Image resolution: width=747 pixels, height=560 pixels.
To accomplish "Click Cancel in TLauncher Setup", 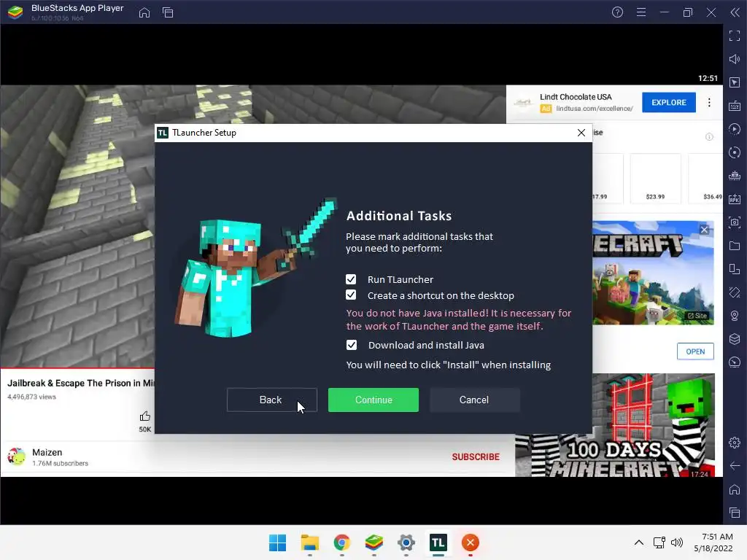I will tap(474, 400).
